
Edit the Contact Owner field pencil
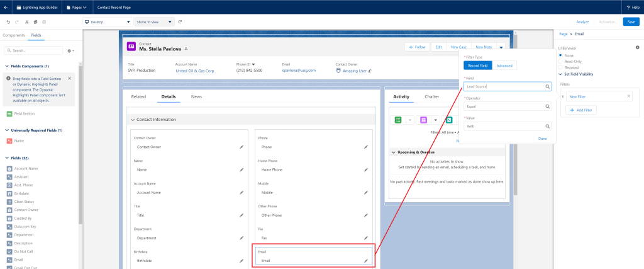241,147
